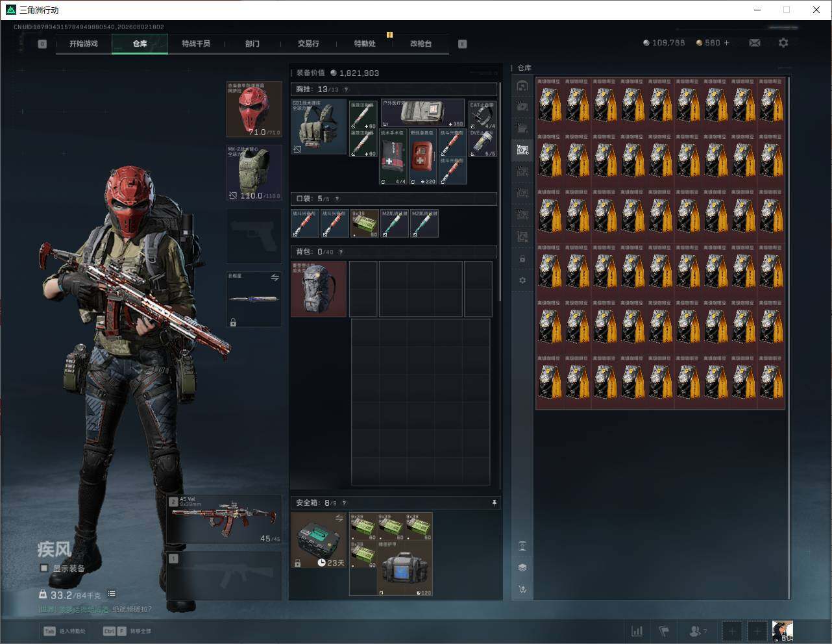Click the right arrow beside the navigation tabs
This screenshot has width=832, height=644.
coord(463,44)
